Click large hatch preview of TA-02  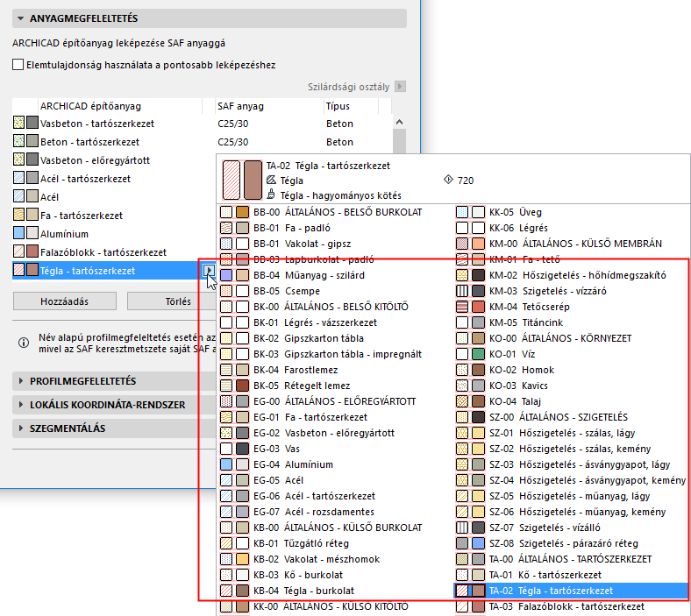click(x=232, y=181)
